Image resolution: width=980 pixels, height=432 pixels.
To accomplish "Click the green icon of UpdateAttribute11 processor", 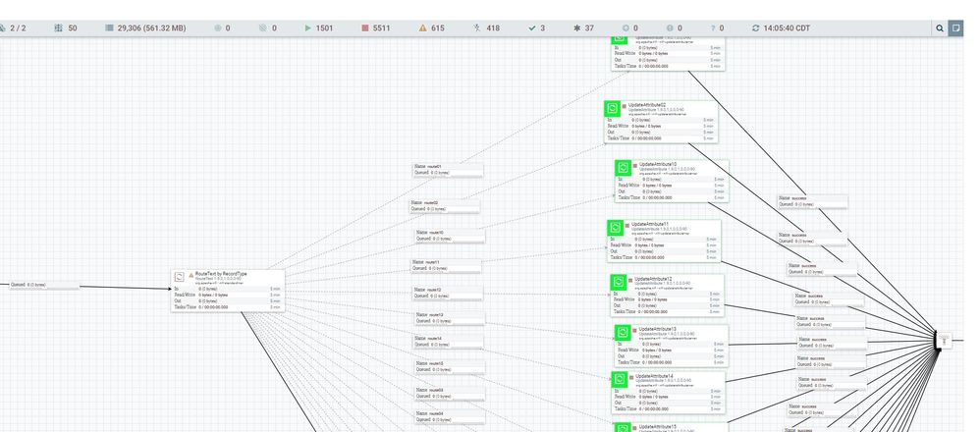I will coord(615,228).
